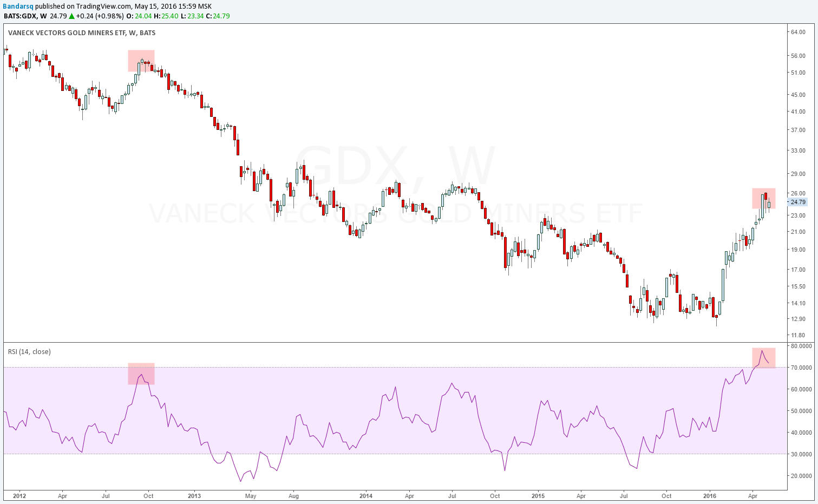Click the highlighted 2016 RSI peak box
Viewport: 818px width, 504px height.
[x=764, y=358]
